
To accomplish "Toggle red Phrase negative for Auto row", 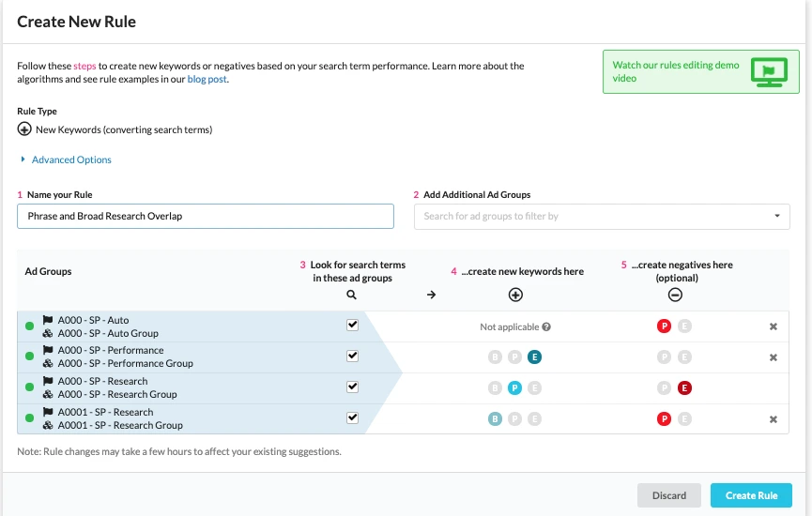I will pyautogui.click(x=665, y=326).
